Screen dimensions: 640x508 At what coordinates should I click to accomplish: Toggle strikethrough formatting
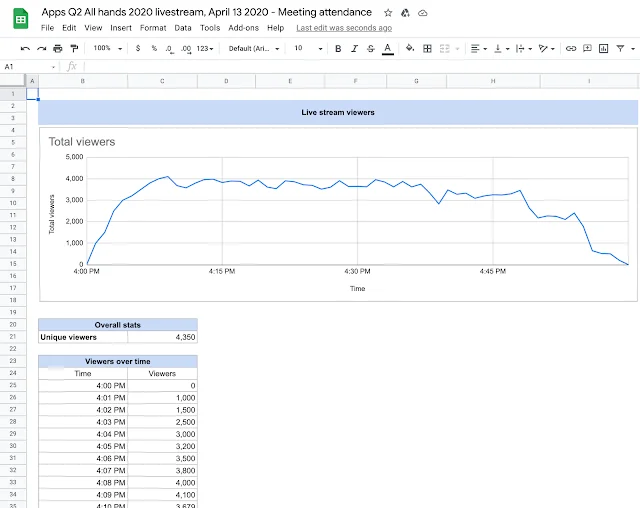(370, 48)
